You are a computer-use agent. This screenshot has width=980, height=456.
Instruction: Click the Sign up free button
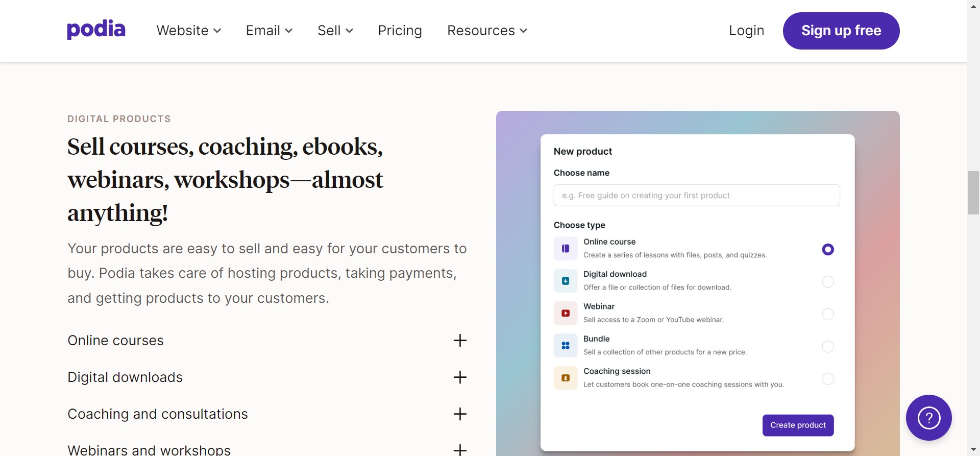(841, 31)
